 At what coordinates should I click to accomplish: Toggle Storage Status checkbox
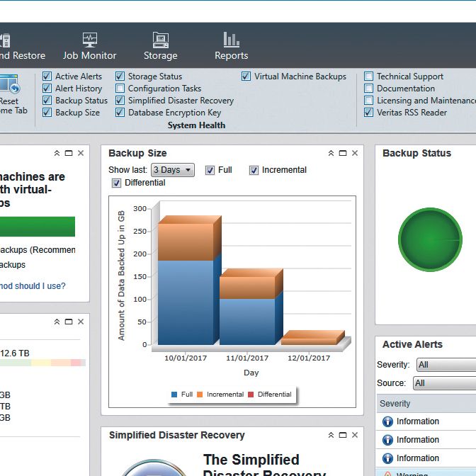pos(120,76)
